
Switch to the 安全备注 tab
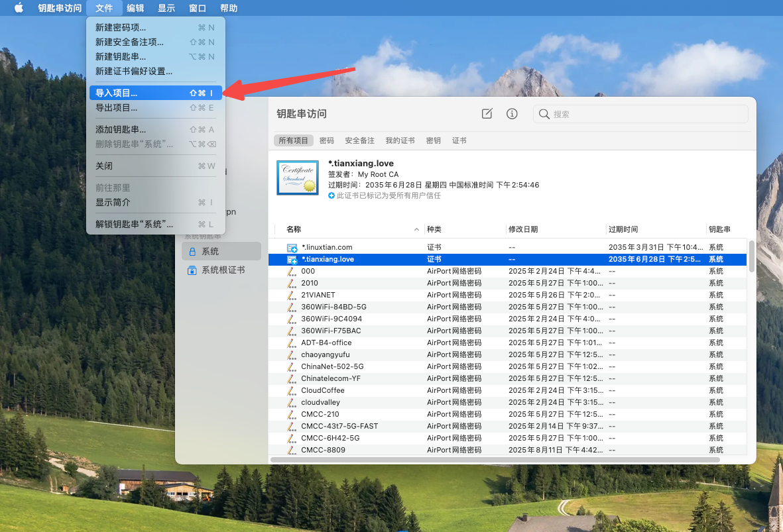pos(359,140)
